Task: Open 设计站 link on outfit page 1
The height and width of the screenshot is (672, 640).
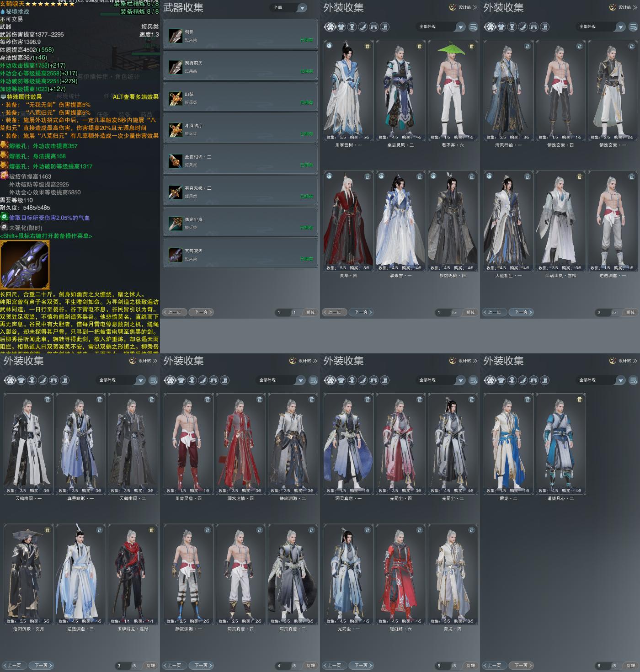Action: (x=463, y=7)
